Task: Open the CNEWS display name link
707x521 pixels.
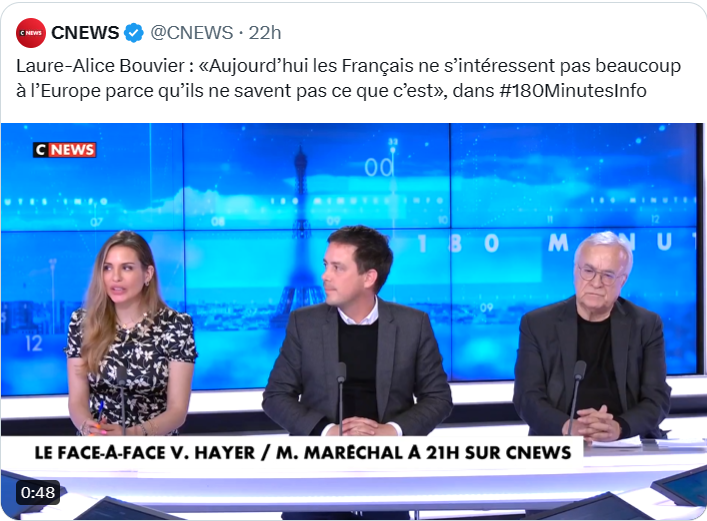Action: pos(85,33)
